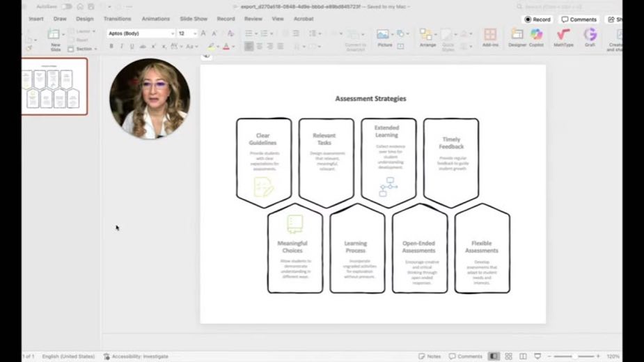Open the View tab
Viewport: 644px width, 362px height.
point(278,19)
